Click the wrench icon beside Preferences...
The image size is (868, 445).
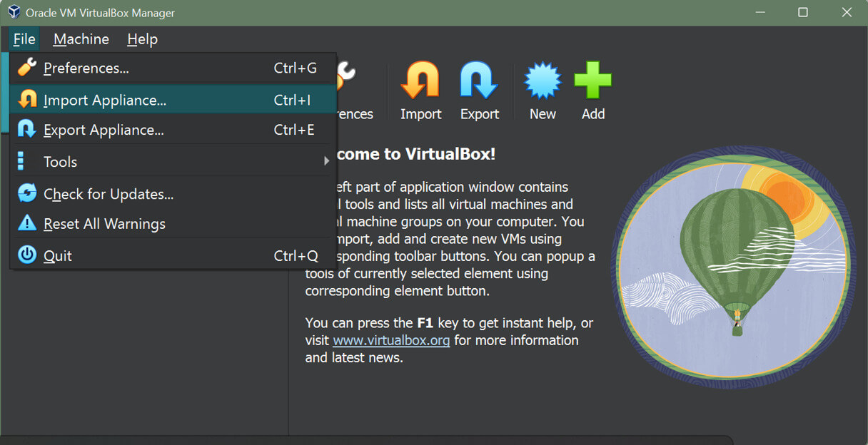pos(26,68)
